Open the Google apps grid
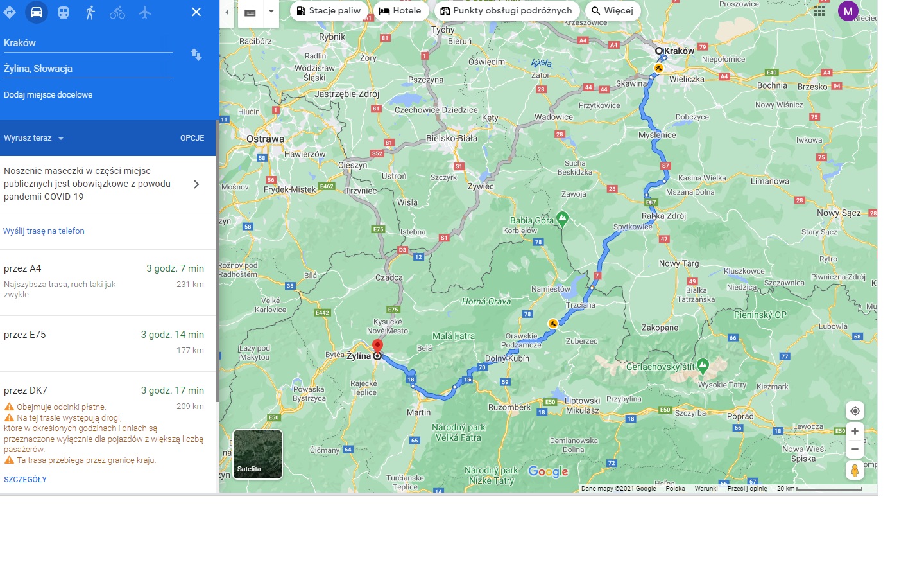This screenshot has width=924, height=578. coord(819,11)
